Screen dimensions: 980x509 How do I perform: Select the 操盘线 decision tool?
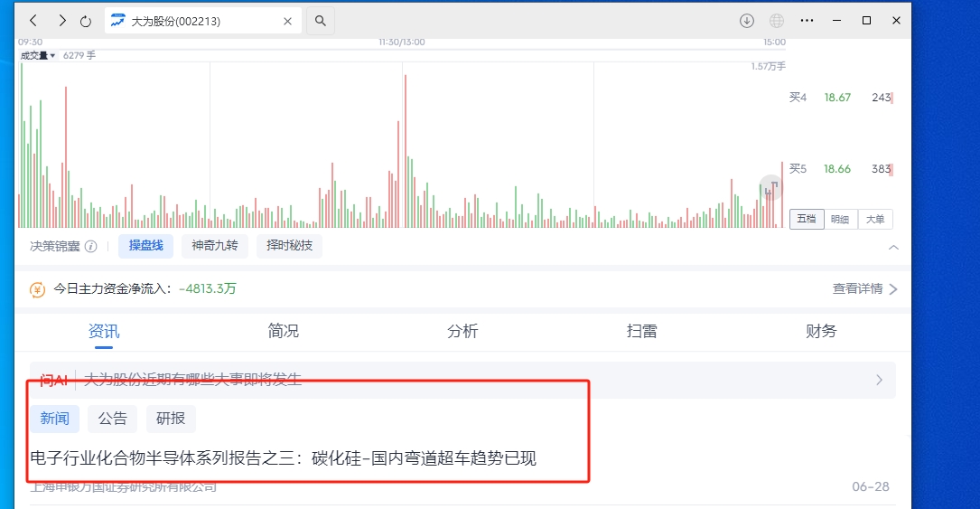pos(145,246)
